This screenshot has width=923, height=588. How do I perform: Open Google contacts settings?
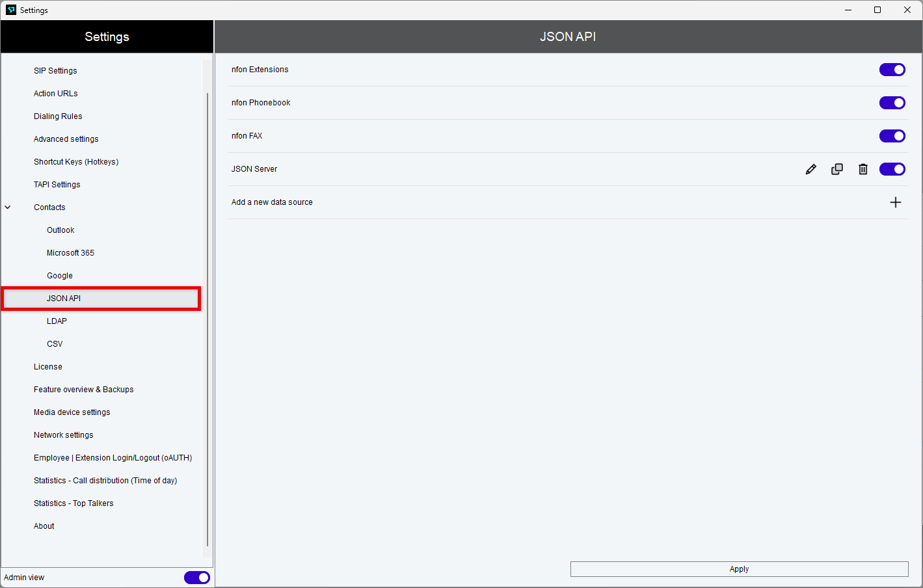(60, 276)
